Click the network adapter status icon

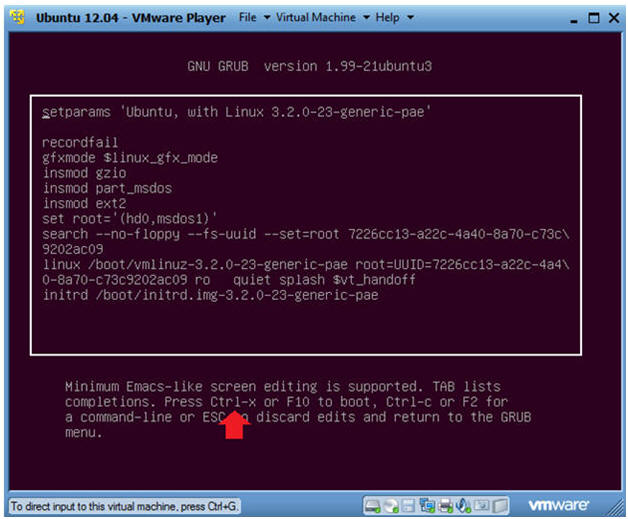(427, 506)
